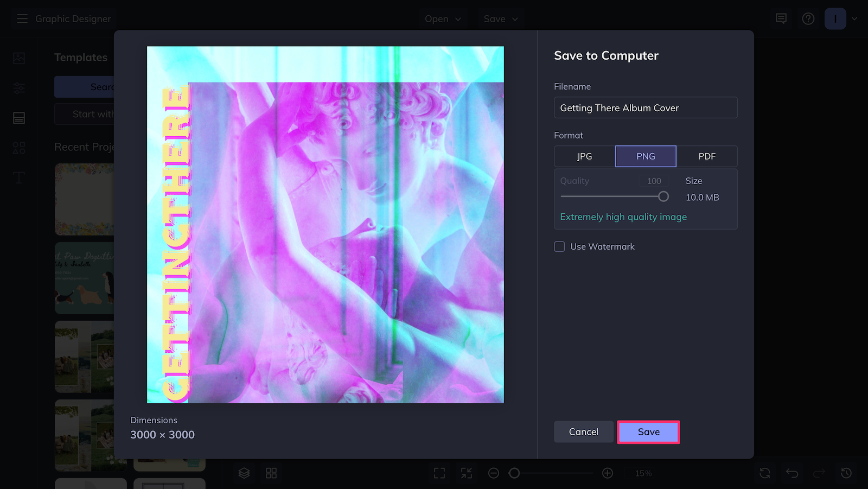Open the Layers panel from the bottom toolbar
Screen dimensions: 868x489
[244, 473]
